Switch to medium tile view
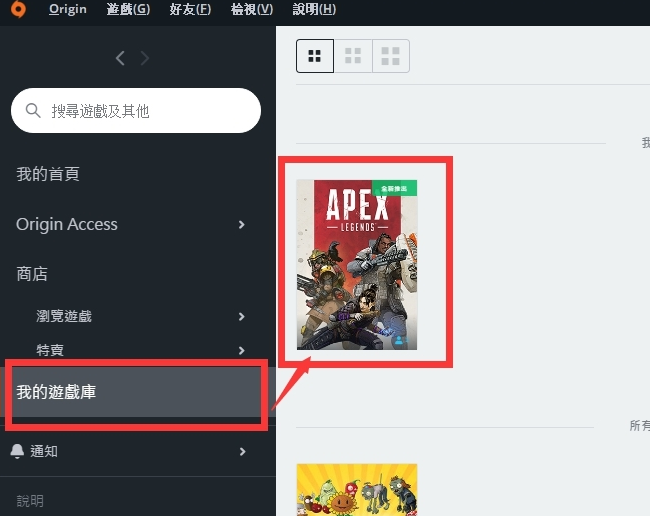 (353, 56)
